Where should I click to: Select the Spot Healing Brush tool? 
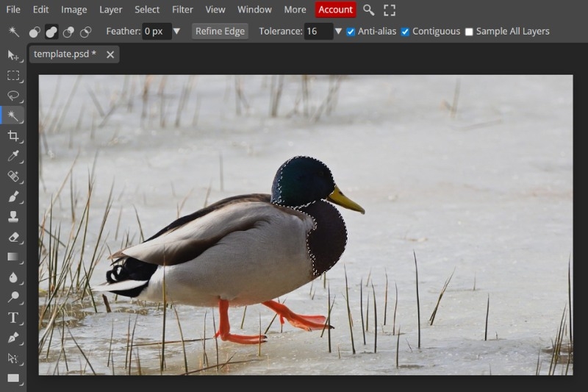click(13, 176)
